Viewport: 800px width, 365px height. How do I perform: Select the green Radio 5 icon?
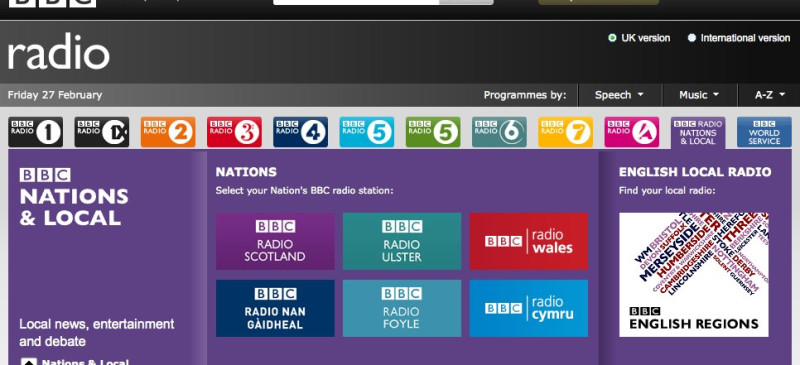[x=433, y=132]
